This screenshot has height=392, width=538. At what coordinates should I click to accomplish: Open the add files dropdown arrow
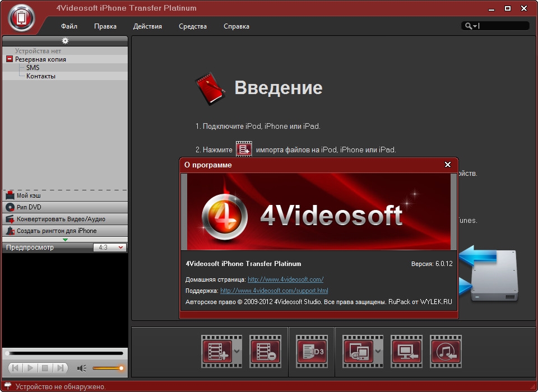click(237, 352)
